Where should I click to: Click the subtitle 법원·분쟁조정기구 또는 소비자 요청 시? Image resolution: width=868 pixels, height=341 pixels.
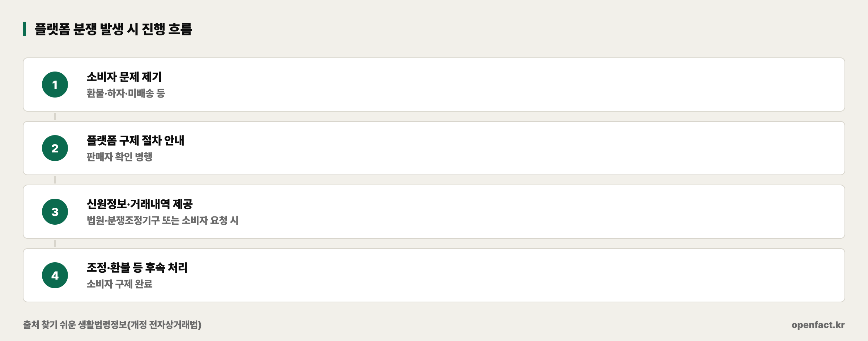pyautogui.click(x=162, y=220)
